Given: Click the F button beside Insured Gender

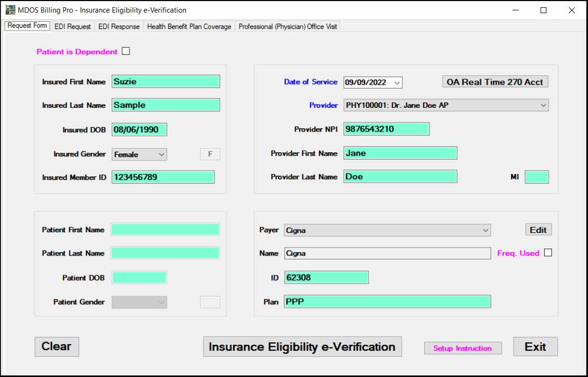Looking at the screenshot, I should [x=210, y=154].
